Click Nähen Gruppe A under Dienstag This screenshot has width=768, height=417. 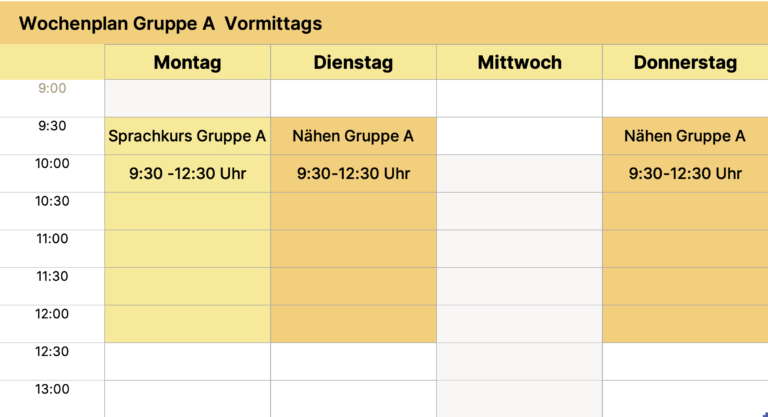pos(353,136)
